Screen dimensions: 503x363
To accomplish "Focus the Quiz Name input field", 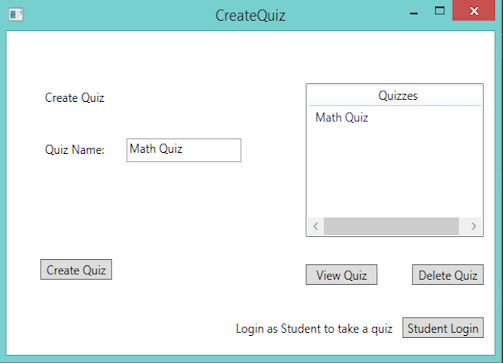I will pos(184,150).
